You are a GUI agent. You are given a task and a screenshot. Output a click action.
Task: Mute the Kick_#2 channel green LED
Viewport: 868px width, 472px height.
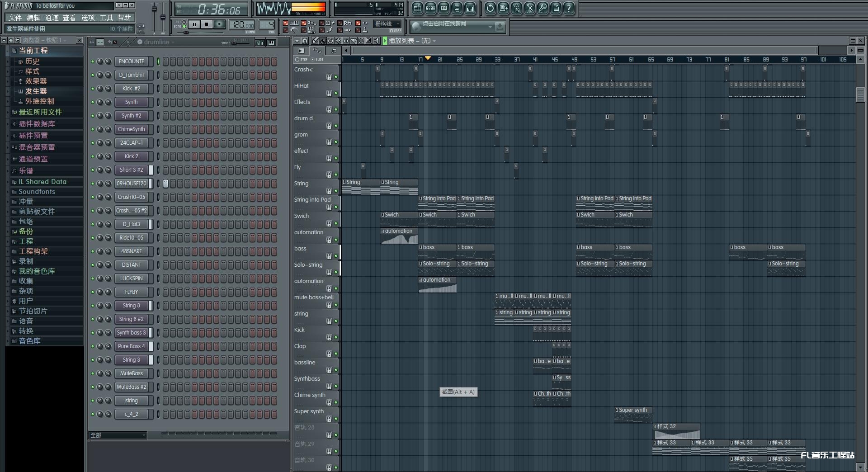93,89
